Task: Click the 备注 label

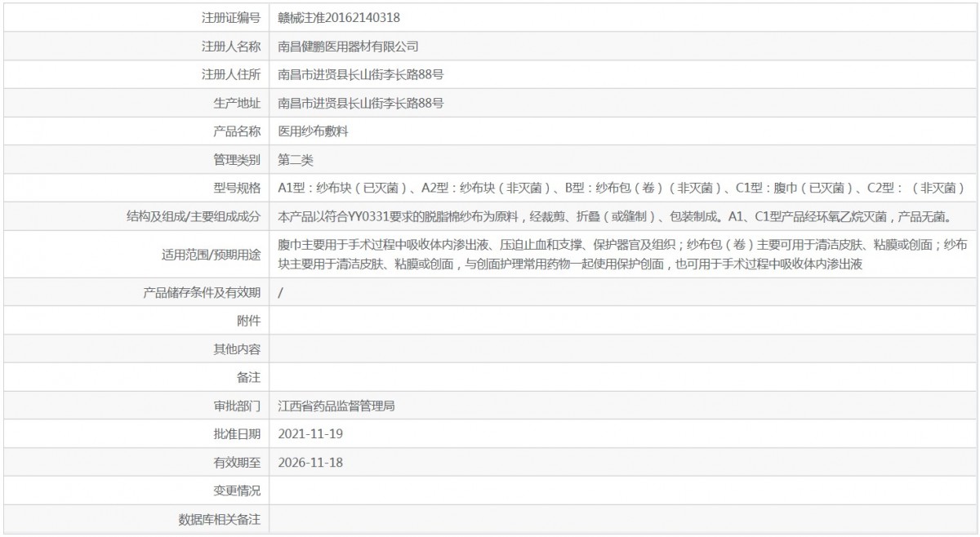Action: [249, 377]
